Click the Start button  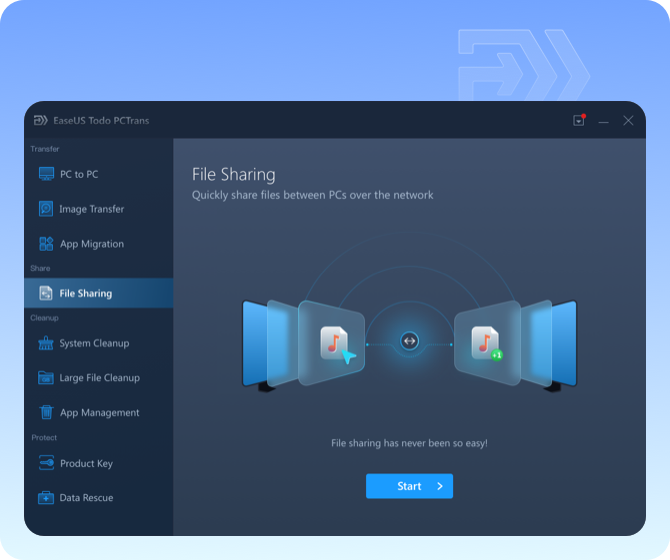click(409, 486)
